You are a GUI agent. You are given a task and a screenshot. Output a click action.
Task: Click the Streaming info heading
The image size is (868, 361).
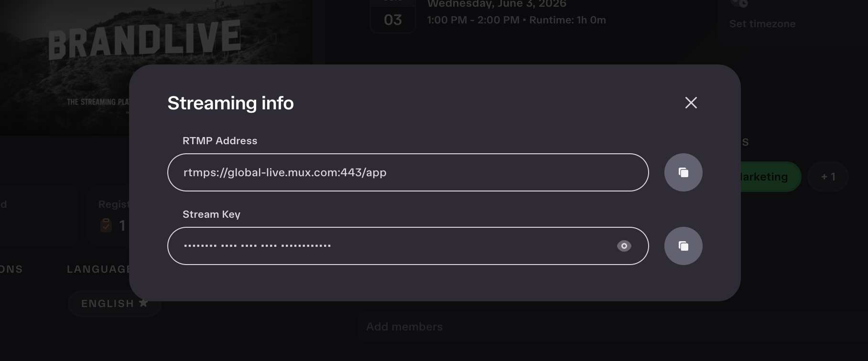pos(230,103)
